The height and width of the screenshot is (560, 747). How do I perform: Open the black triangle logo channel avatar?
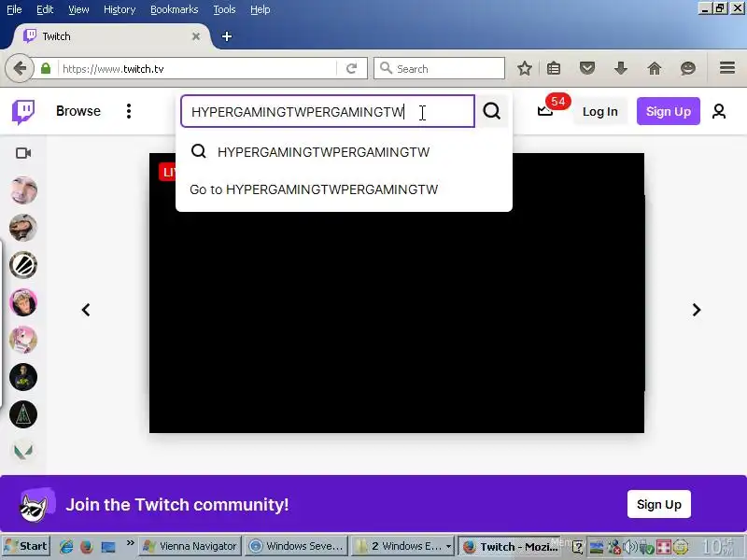click(23, 414)
